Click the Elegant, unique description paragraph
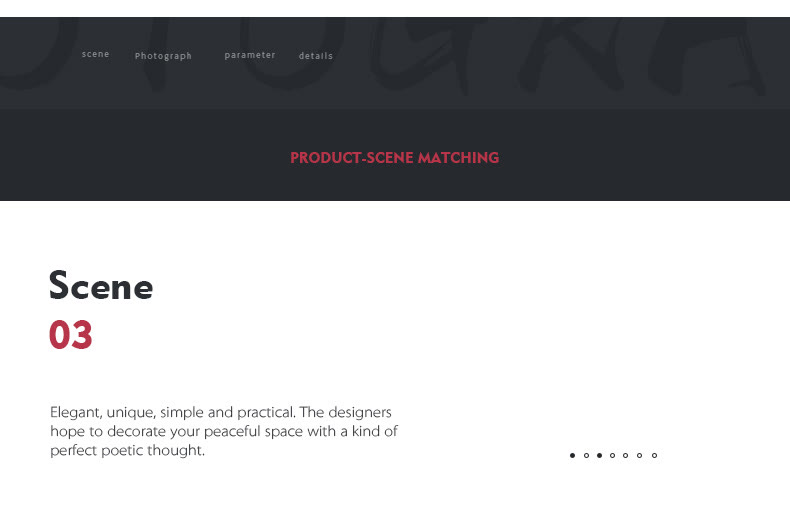Image resolution: width=790 pixels, height=522 pixels. point(224,431)
